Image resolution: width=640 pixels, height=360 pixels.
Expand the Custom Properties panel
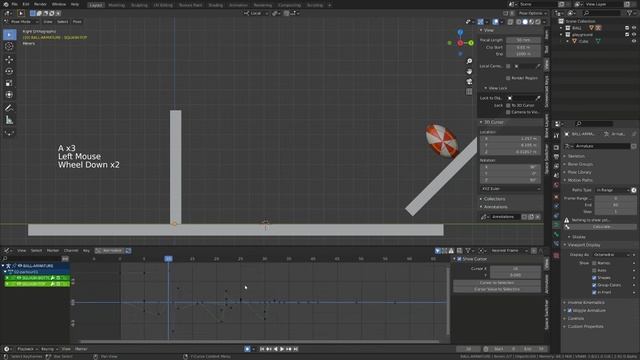click(585, 327)
